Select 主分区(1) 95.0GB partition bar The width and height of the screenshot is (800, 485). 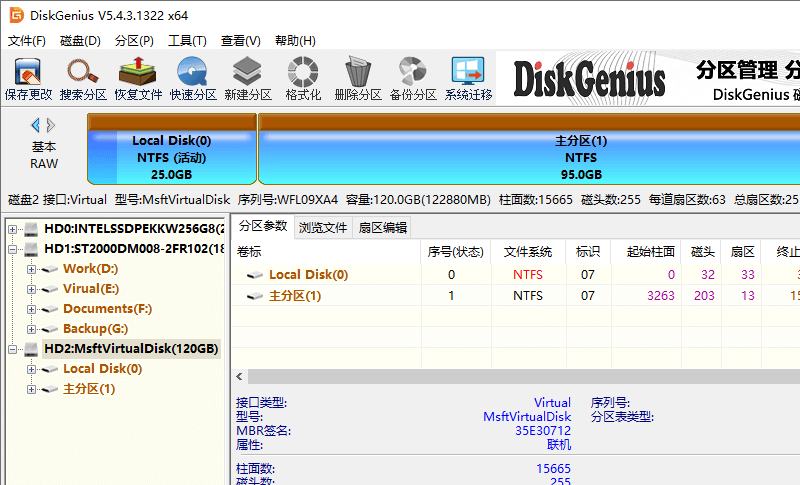[529, 148]
